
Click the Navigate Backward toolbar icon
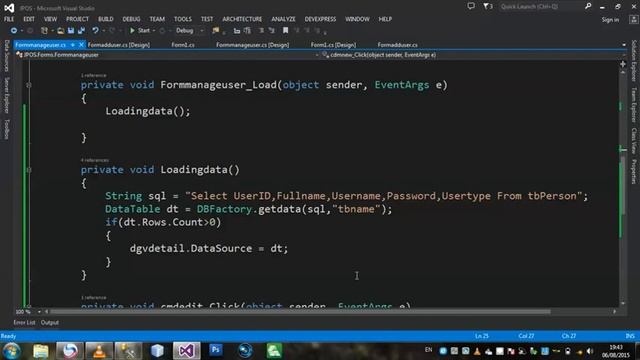tap(13, 31)
